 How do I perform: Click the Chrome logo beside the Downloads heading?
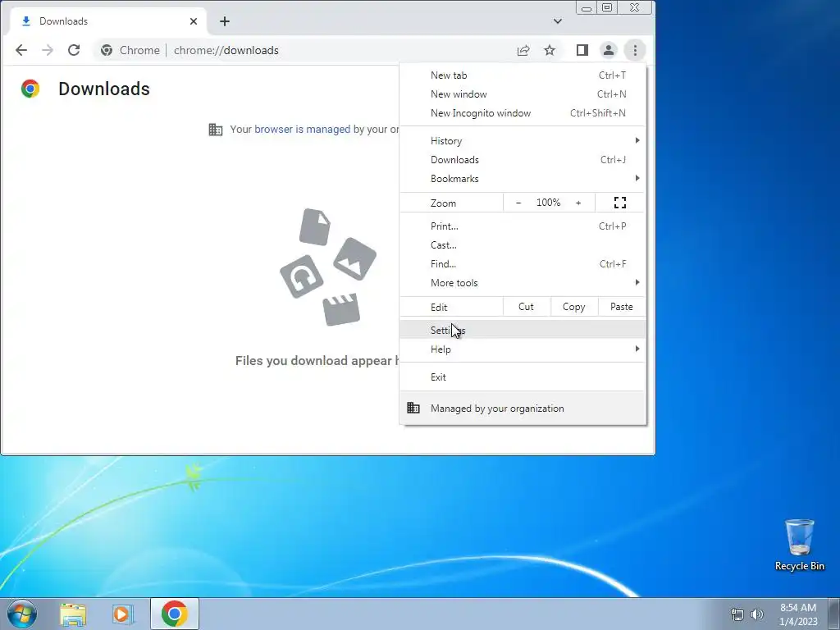pos(30,89)
